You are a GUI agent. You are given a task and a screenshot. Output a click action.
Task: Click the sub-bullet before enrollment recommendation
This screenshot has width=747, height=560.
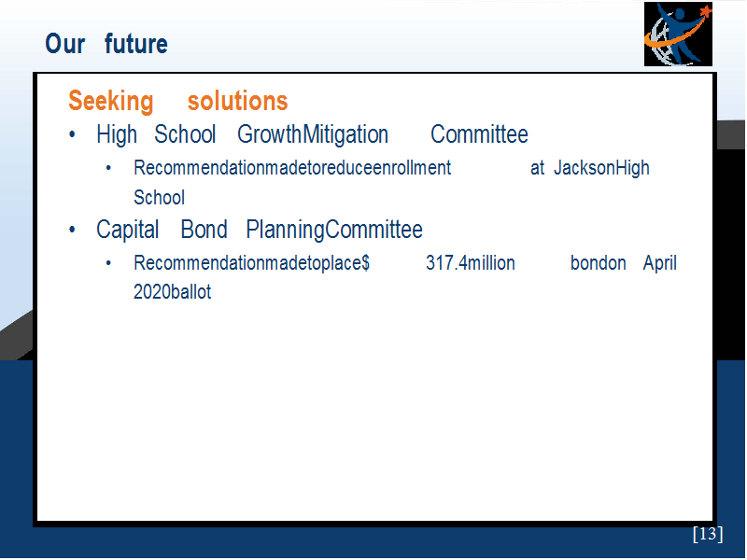click(x=108, y=168)
